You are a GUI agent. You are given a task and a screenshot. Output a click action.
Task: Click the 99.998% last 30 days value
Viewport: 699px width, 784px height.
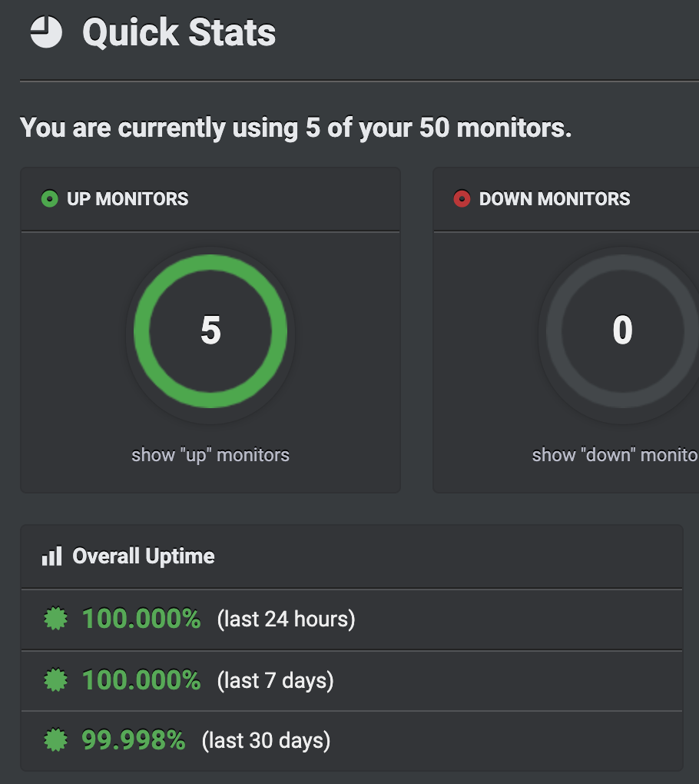[x=134, y=741]
